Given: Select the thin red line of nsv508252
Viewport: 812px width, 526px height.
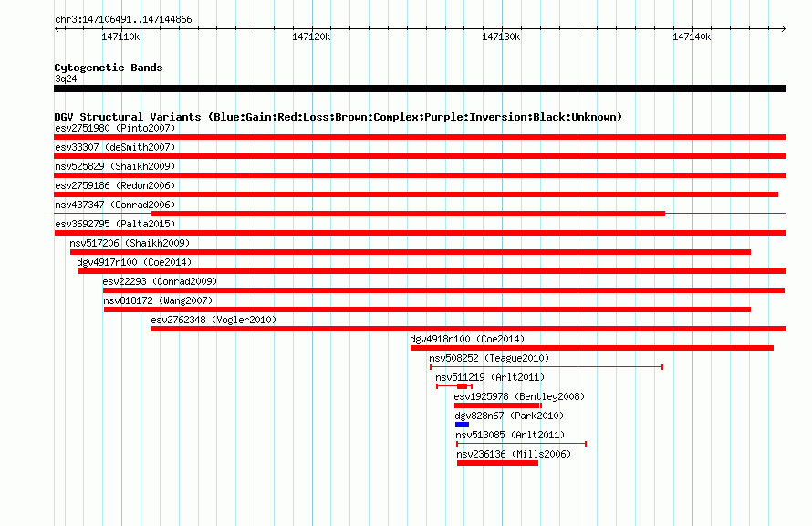Looking at the screenshot, I should click(547, 367).
